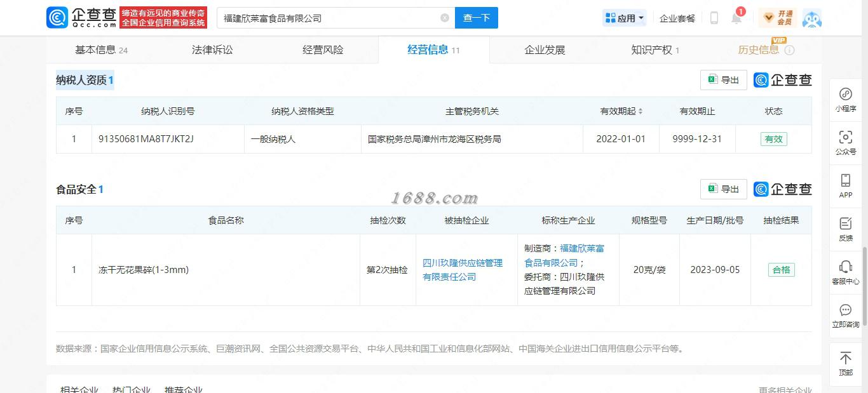Screen dimensions: 868x393
Task: Click the Qcc.com 企查查 logo
Action: [81, 17]
